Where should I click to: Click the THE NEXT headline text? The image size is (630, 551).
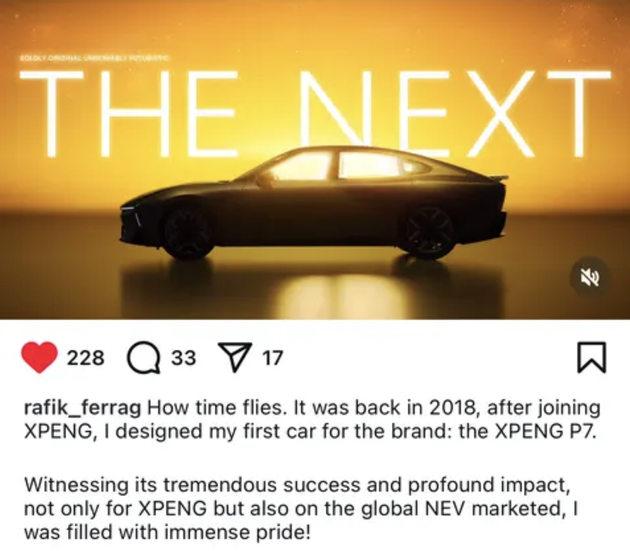[315, 115]
